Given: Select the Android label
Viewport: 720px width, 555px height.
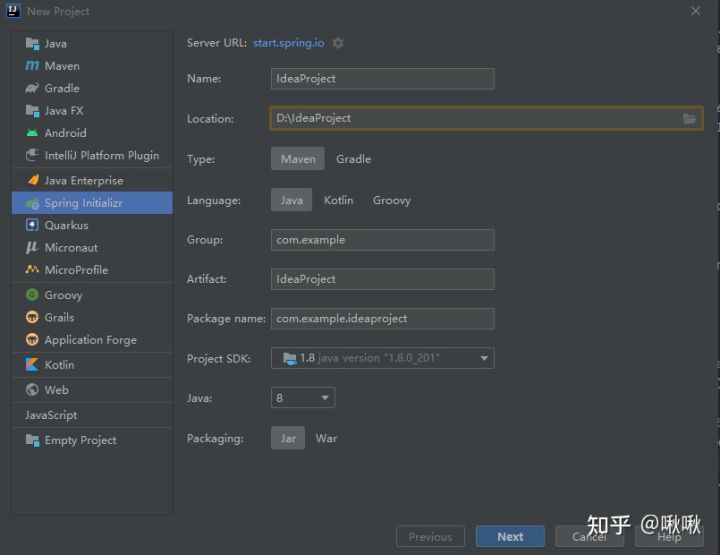Looking at the screenshot, I should [x=66, y=133].
